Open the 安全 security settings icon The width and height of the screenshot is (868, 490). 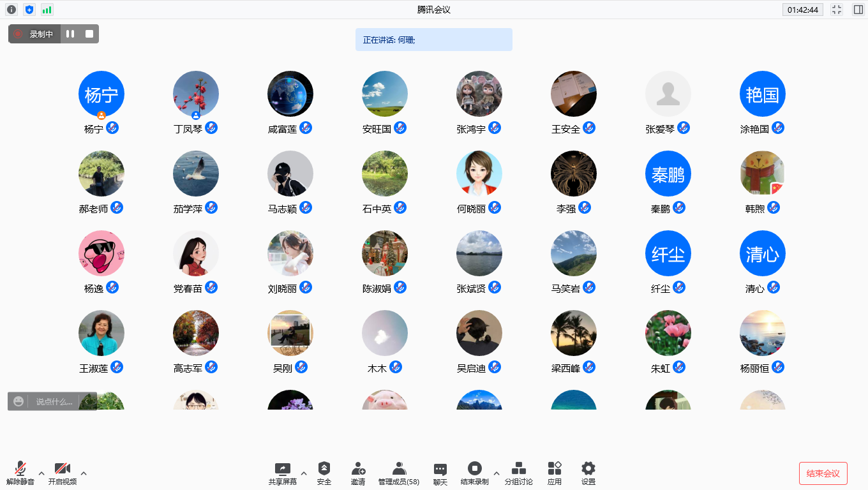coord(324,469)
